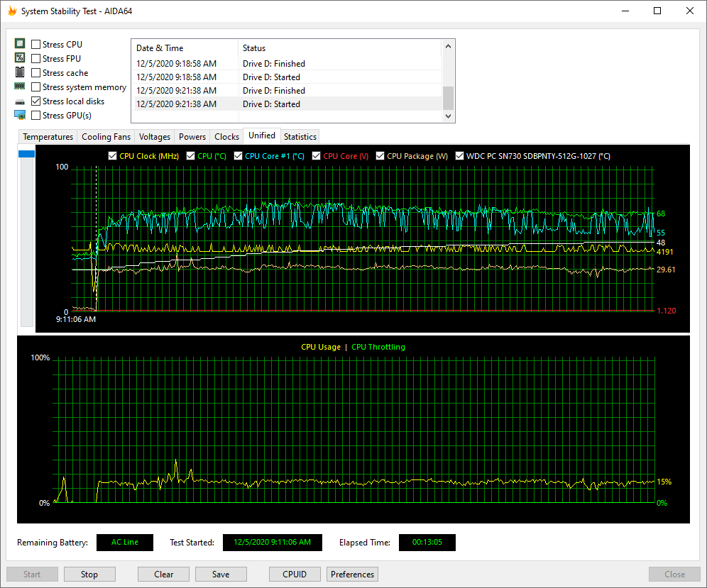Viewport: 707px width, 588px height.
Task: Enable the Stress CPU checkbox
Action: tap(36, 45)
